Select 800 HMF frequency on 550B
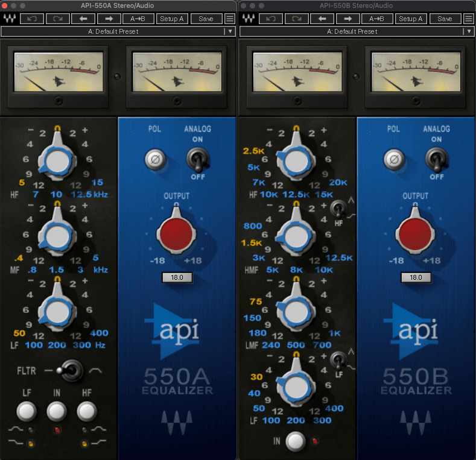 (x=253, y=226)
